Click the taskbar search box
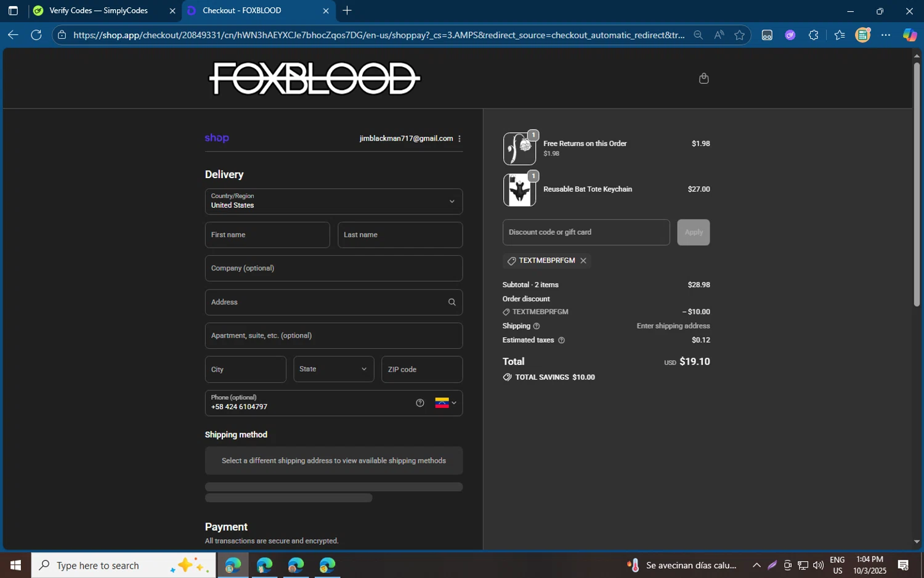Viewport: 924px width, 578px height. pyautogui.click(x=124, y=565)
